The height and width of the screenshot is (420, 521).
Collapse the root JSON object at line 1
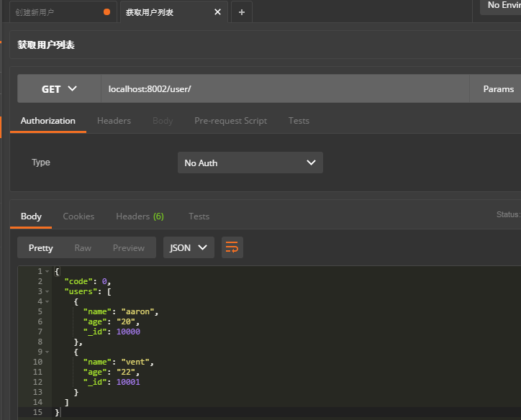point(47,271)
